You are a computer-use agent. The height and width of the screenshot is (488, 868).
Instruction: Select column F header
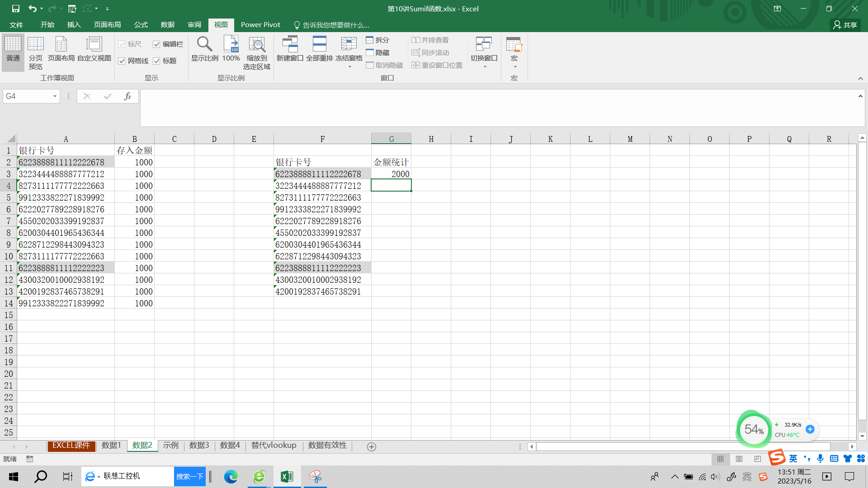click(322, 139)
